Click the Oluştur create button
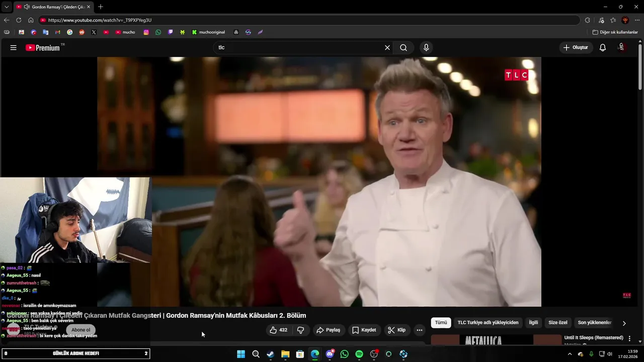This screenshot has width=644, height=362. (576, 48)
